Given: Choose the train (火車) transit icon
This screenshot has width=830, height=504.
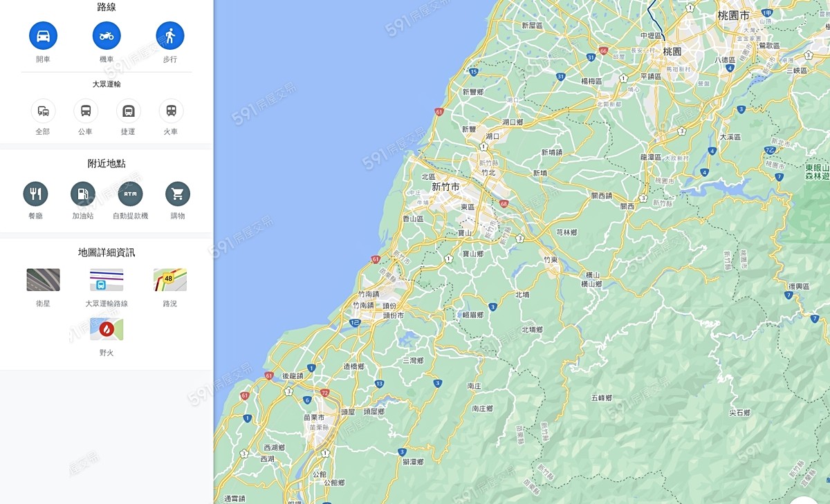Looking at the screenshot, I should pos(171,111).
